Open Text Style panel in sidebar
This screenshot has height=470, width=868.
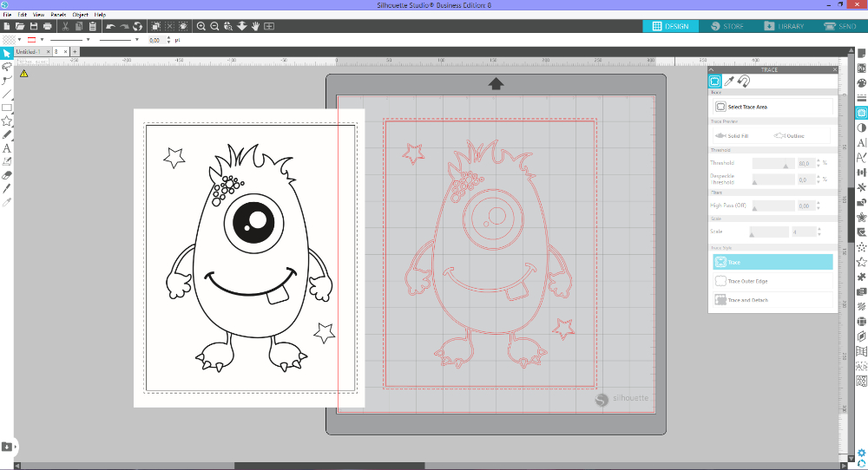pos(861,143)
